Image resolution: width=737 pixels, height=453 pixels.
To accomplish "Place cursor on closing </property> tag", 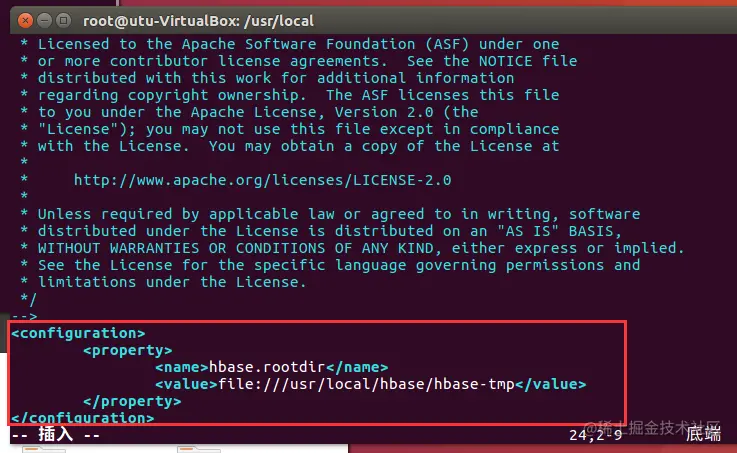I will click(x=132, y=401).
